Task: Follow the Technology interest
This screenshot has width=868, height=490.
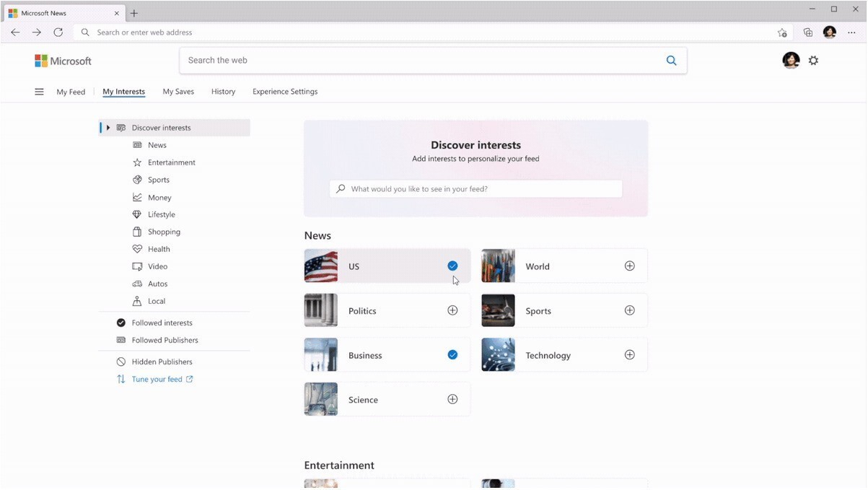Action: click(x=629, y=355)
